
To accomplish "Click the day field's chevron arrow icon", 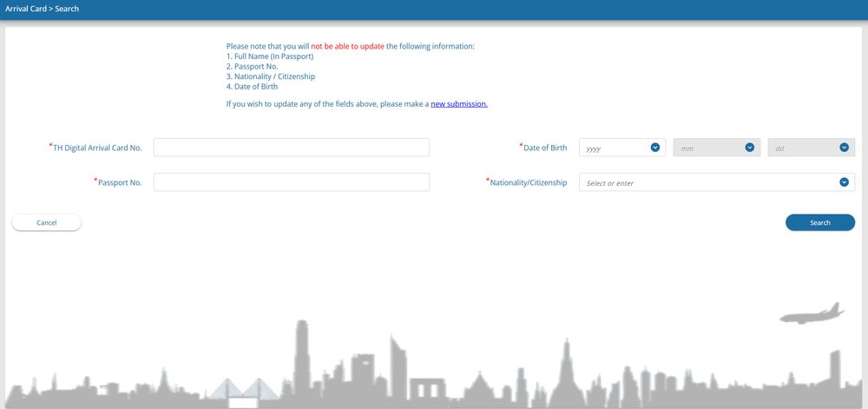I will [x=845, y=148].
